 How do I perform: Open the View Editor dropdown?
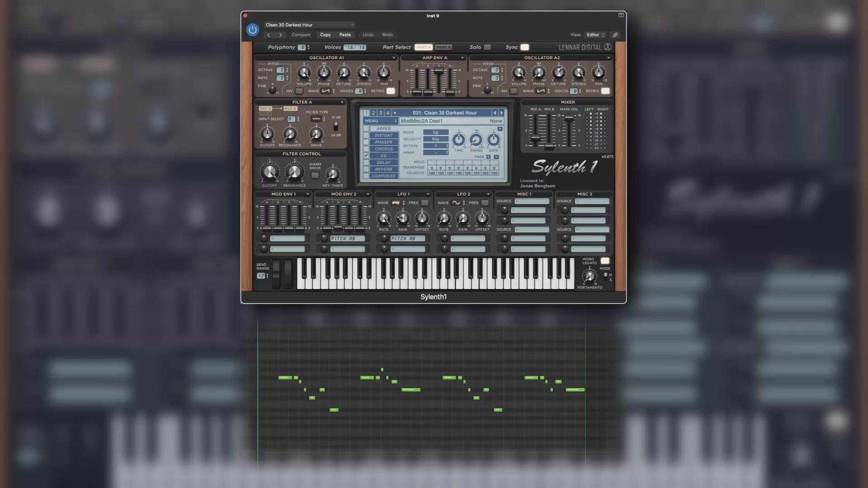pyautogui.click(x=595, y=35)
